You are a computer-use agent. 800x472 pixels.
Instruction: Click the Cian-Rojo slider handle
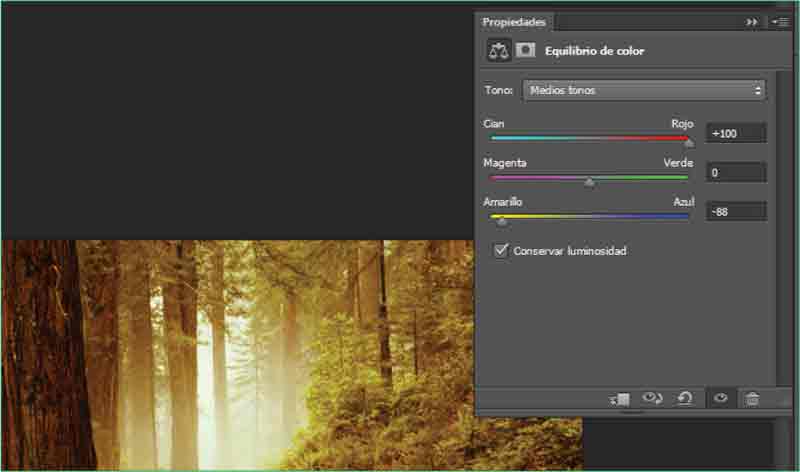click(689, 143)
